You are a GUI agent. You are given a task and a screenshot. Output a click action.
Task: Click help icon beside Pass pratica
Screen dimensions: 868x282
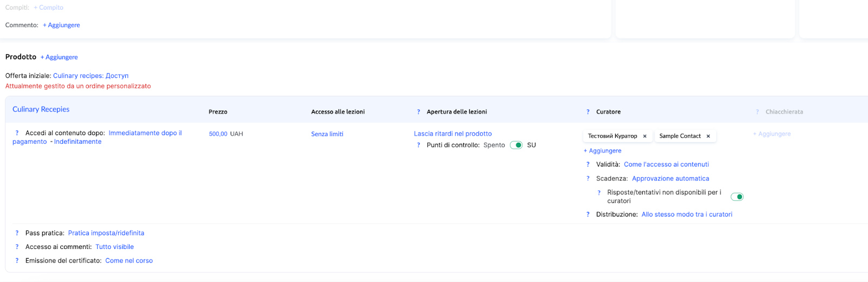pos(17,233)
